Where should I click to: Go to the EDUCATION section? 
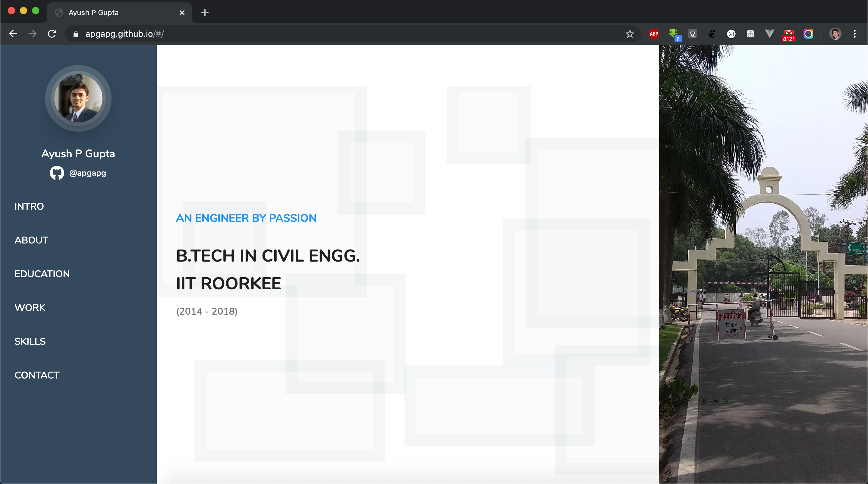42,274
